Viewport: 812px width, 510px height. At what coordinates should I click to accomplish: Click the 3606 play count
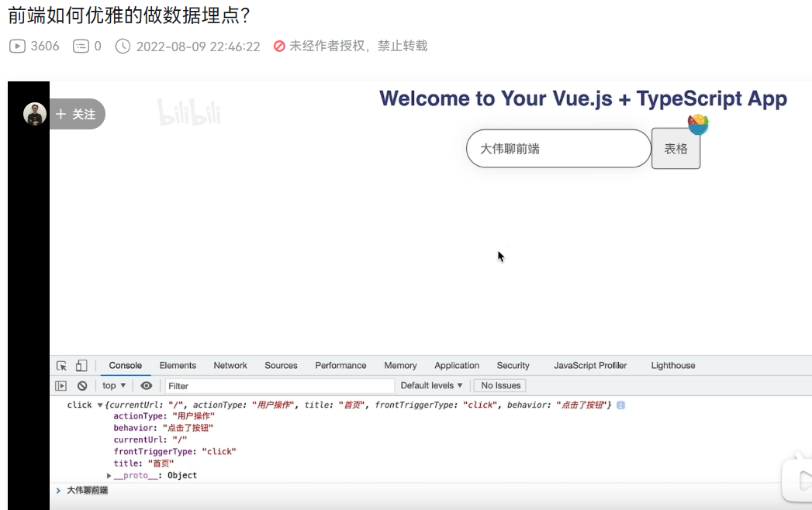pyautogui.click(x=45, y=46)
